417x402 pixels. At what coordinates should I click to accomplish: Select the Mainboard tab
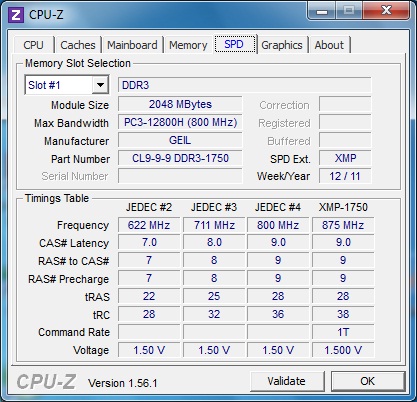click(x=132, y=45)
